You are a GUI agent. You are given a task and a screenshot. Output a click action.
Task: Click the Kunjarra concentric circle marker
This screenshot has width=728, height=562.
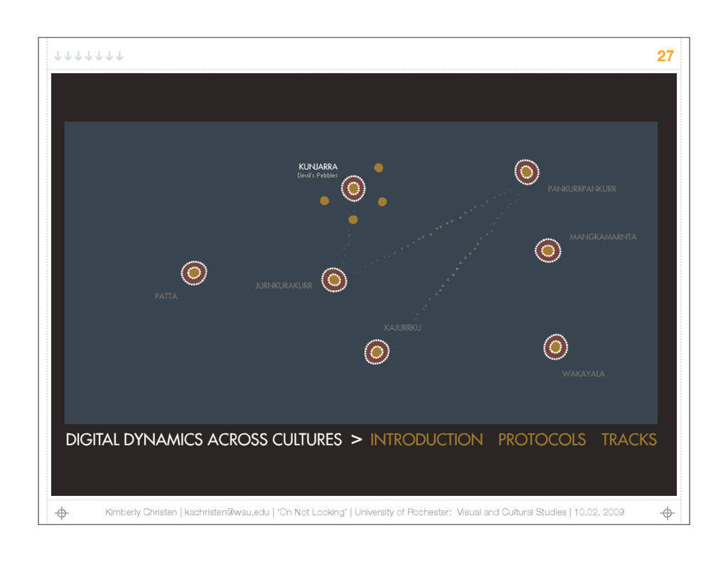click(353, 188)
